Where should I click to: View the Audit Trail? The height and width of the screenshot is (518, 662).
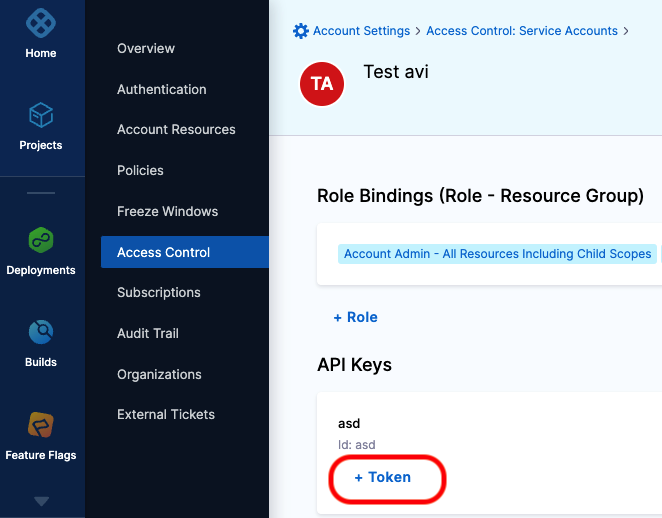(148, 333)
